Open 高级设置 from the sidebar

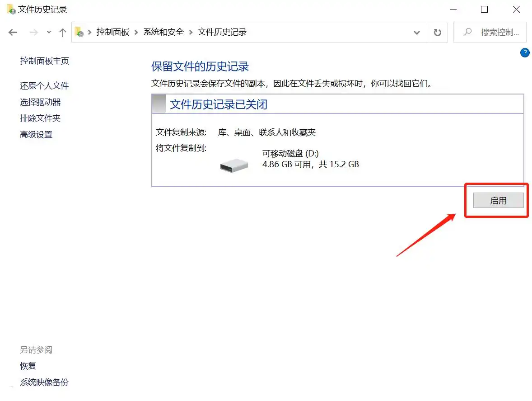point(36,134)
